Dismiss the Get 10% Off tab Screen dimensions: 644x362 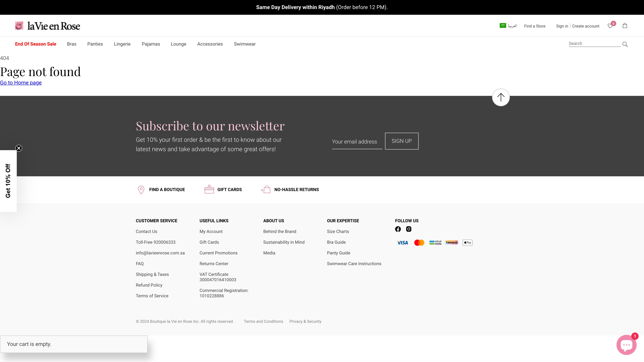click(x=19, y=148)
